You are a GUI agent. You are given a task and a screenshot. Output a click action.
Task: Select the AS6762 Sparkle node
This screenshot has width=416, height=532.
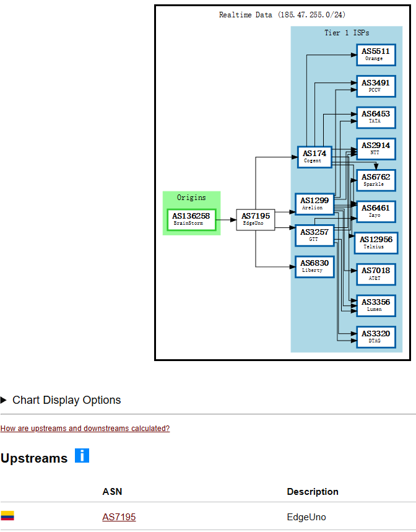pos(376,180)
